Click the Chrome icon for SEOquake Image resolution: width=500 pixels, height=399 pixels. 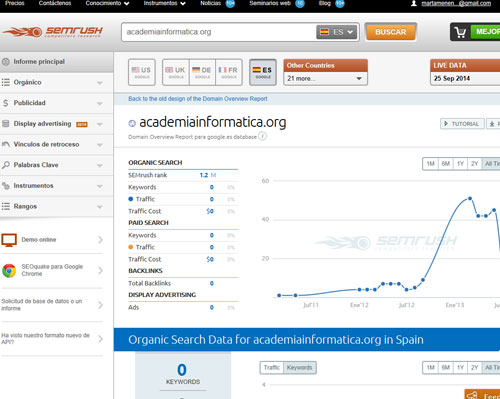coord(9,270)
